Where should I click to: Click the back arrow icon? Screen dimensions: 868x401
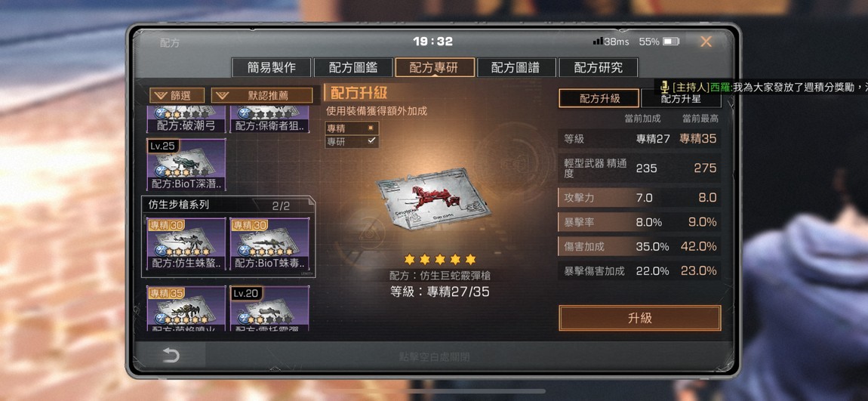tap(171, 355)
